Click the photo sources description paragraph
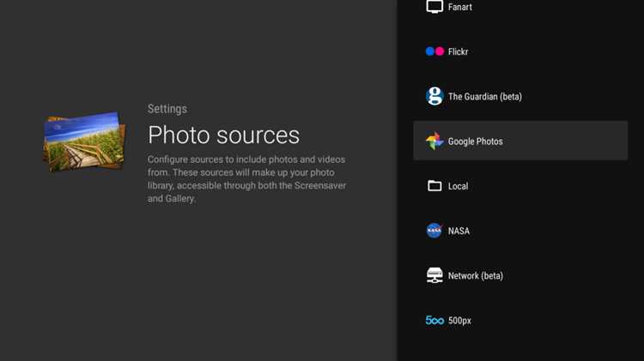This screenshot has height=361, width=644. click(246, 179)
